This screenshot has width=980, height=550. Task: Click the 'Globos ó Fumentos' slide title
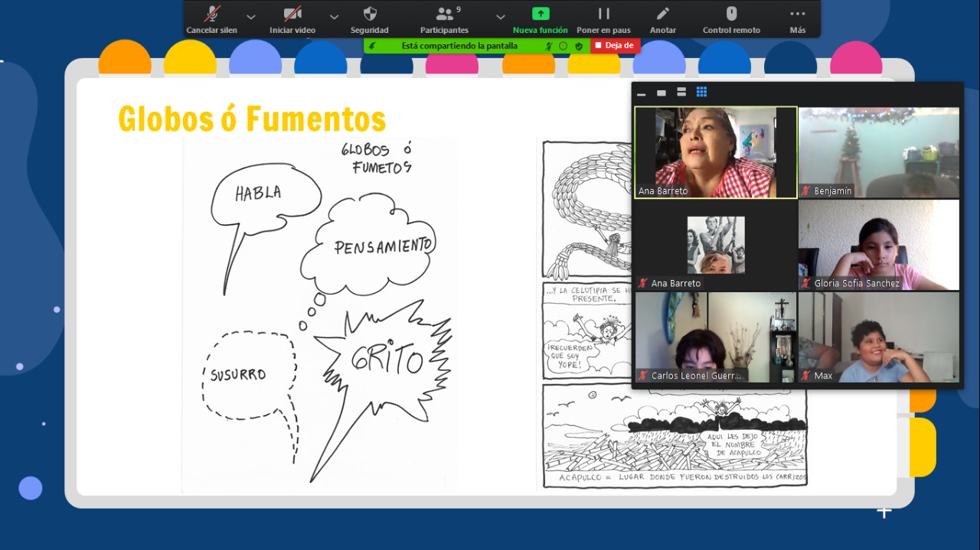click(252, 119)
